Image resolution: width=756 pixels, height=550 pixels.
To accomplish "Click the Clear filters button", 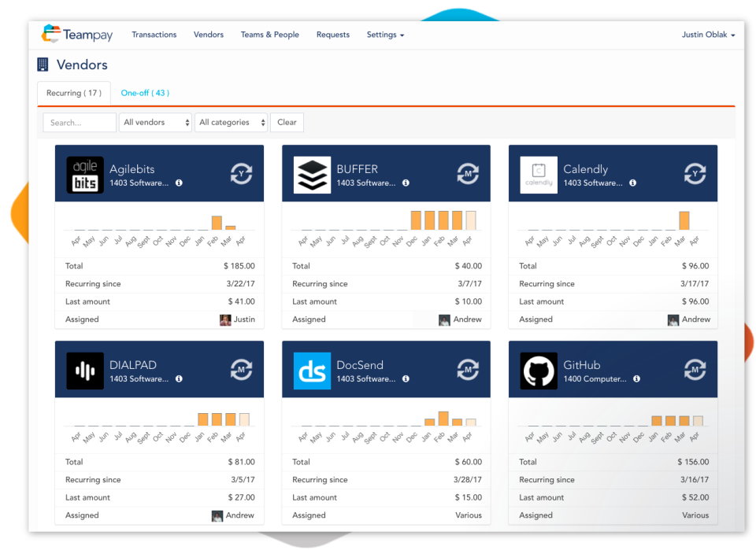I will tap(287, 122).
